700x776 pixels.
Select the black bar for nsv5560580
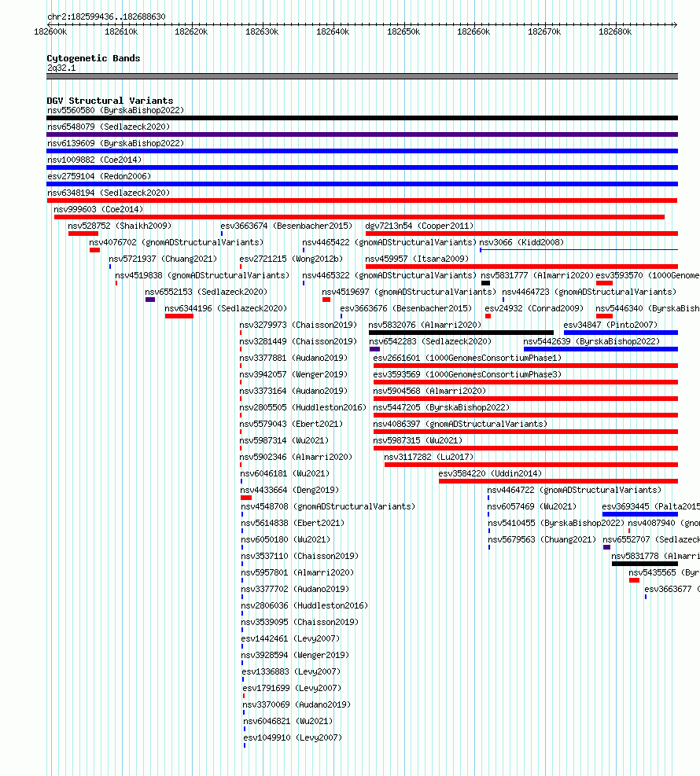363,118
